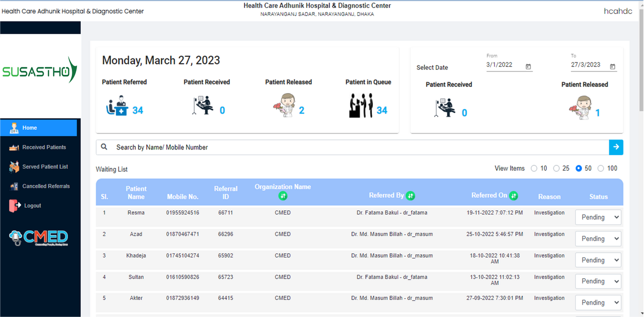Viewport: 644px width, 317px height.
Task: Click patient name Sultan
Action: tap(136, 277)
